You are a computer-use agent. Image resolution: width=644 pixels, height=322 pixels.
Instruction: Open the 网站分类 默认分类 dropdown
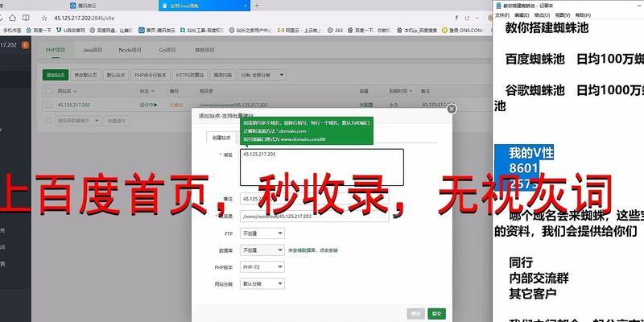262,284
